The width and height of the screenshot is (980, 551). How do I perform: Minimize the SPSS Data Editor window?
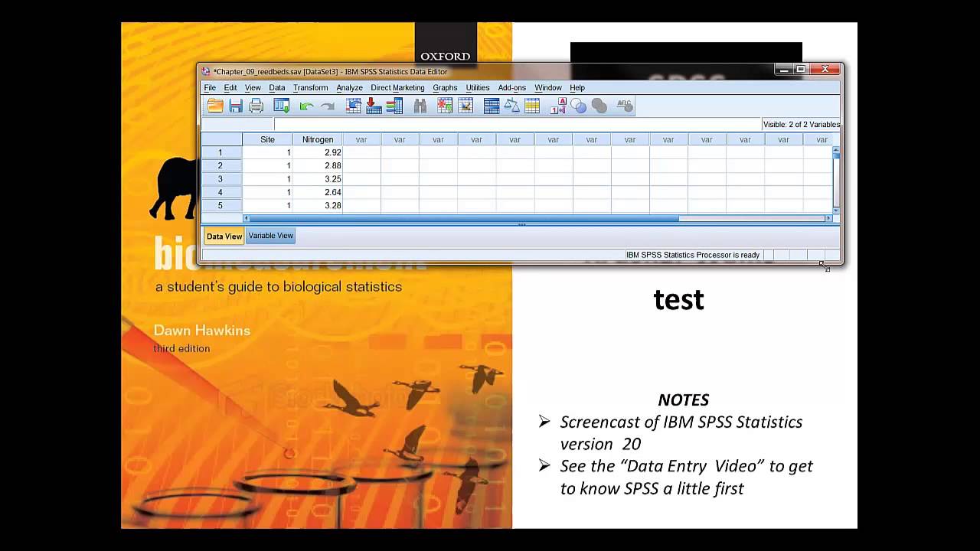(783, 70)
